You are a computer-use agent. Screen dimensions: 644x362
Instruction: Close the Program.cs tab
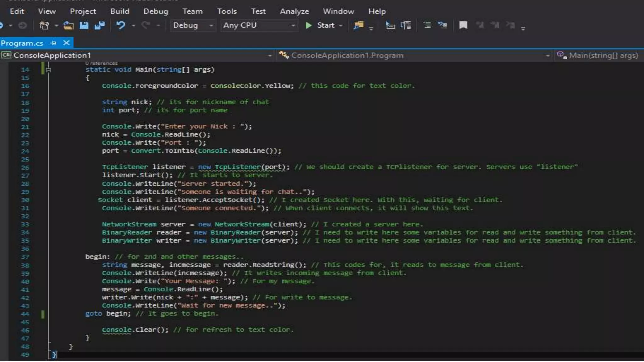click(66, 43)
